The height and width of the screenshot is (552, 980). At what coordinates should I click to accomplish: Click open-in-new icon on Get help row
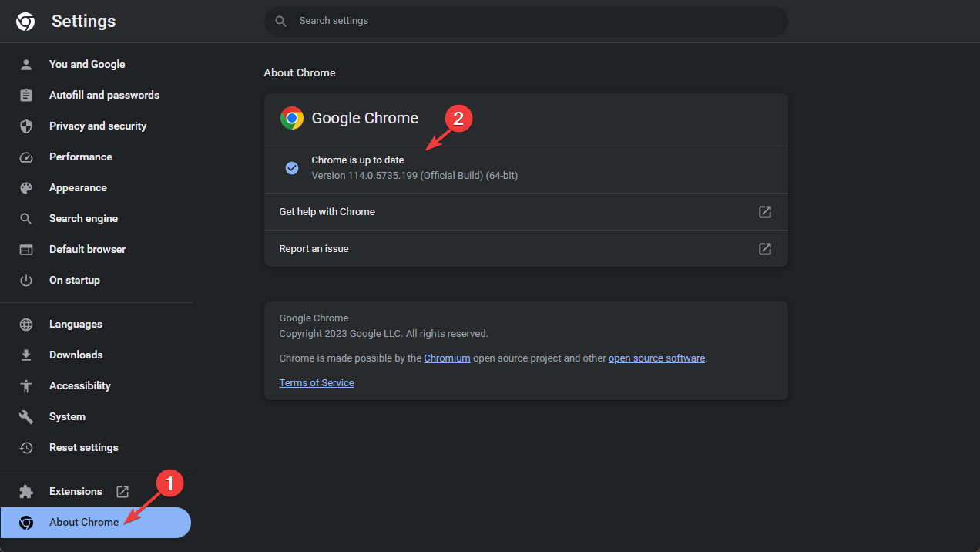pyautogui.click(x=765, y=211)
